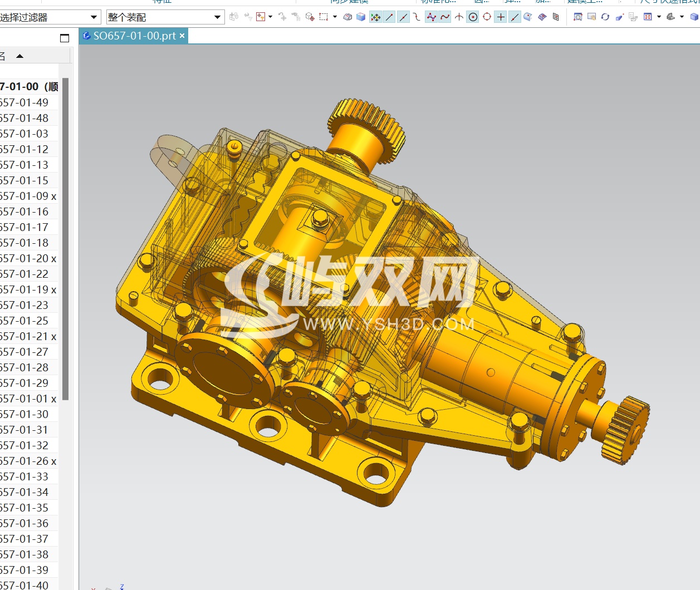Screen dimensions: 700x590
Task: Close the SO657-01-00.prt tab
Action: 182,36
